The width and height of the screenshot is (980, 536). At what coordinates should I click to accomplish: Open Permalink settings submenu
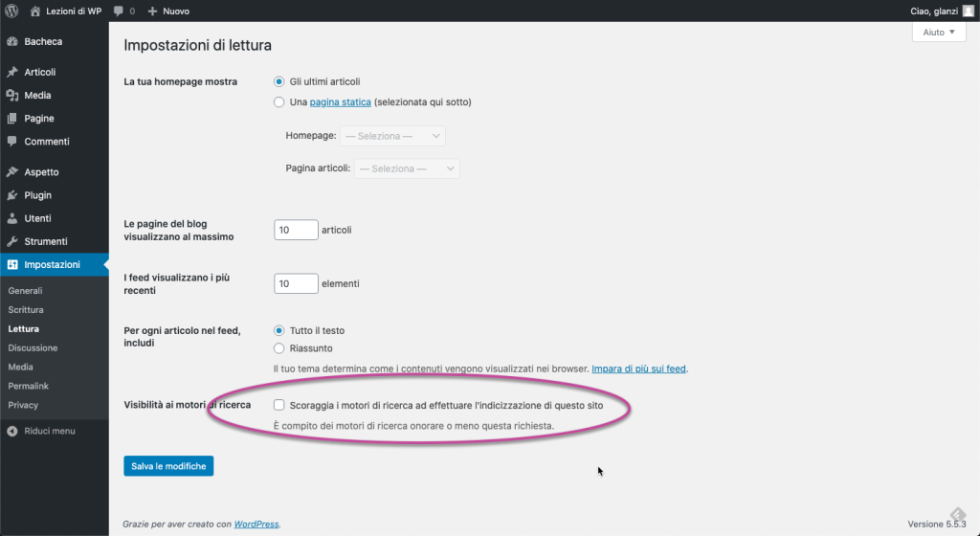pos(28,386)
